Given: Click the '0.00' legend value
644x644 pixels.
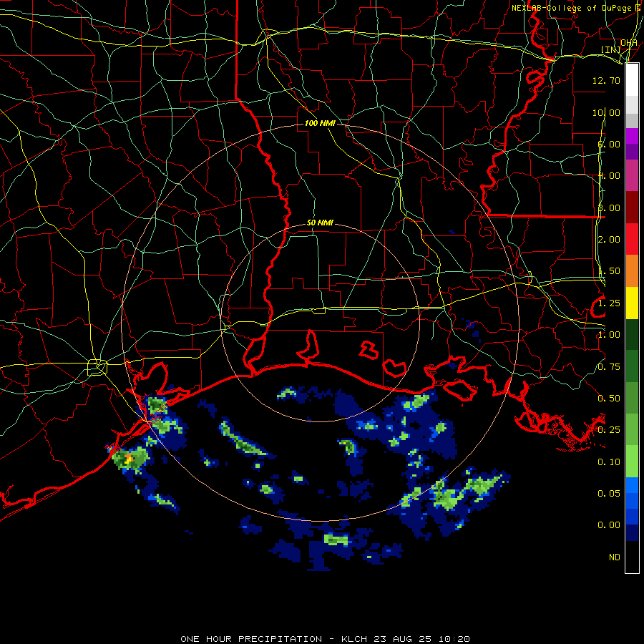Looking at the screenshot, I should point(609,525).
